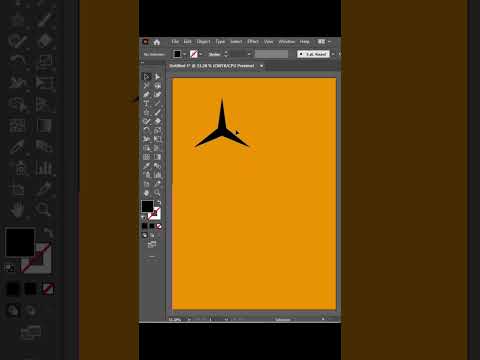Select the Paintbrush tool
This screenshot has width=480, height=360.
[x=157, y=113]
